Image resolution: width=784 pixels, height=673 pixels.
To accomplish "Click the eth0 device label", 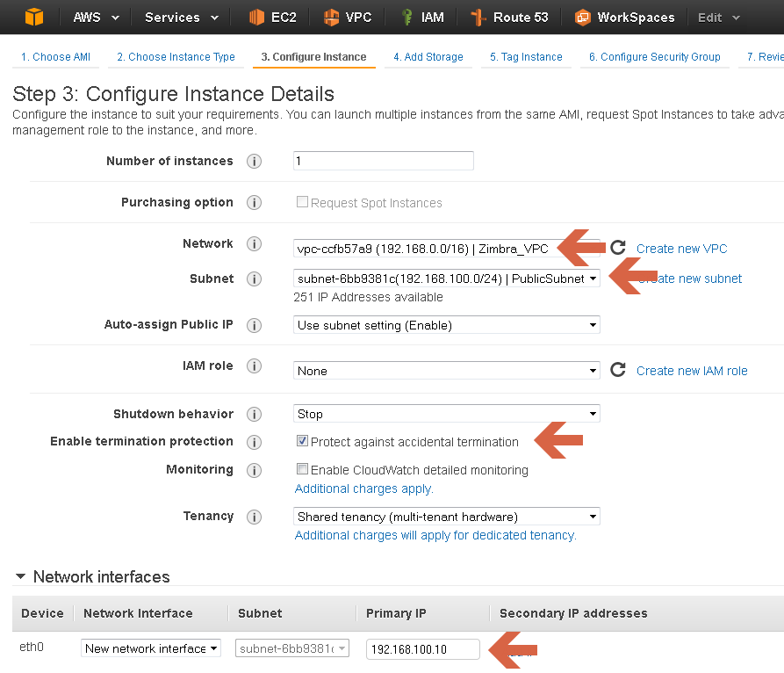I will [32, 647].
